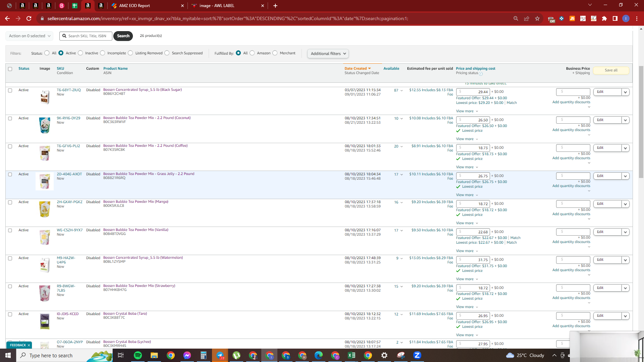Image resolution: width=644 pixels, height=362 pixels.
Task: Click the Chrome profile avatar
Action: pos(626,18)
